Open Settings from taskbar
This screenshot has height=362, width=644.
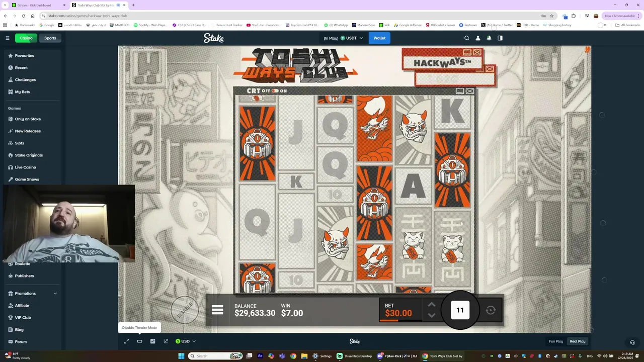(x=323, y=356)
